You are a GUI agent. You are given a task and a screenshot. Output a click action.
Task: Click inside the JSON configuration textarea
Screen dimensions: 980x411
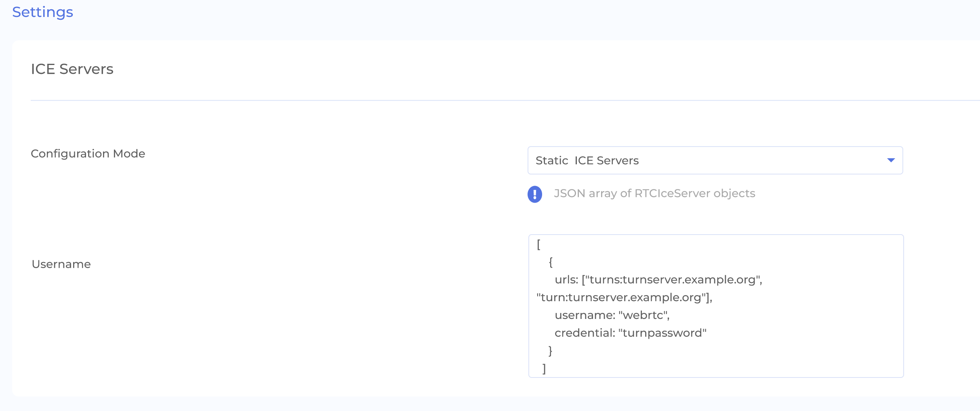click(715, 306)
